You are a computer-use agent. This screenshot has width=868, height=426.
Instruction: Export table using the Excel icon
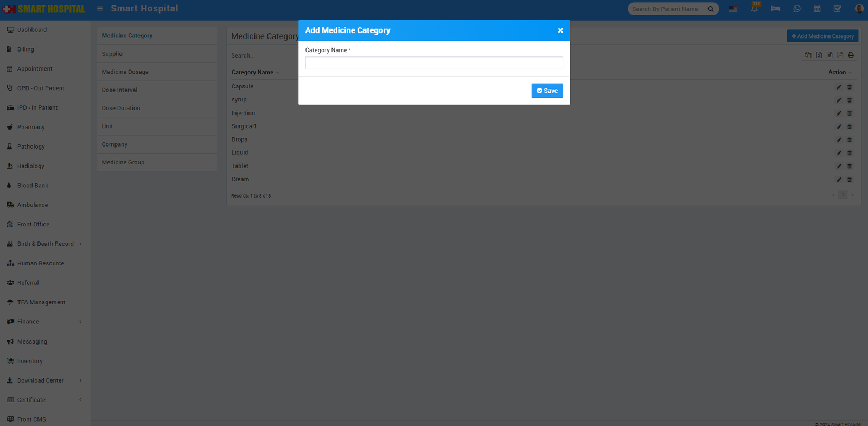pos(819,55)
